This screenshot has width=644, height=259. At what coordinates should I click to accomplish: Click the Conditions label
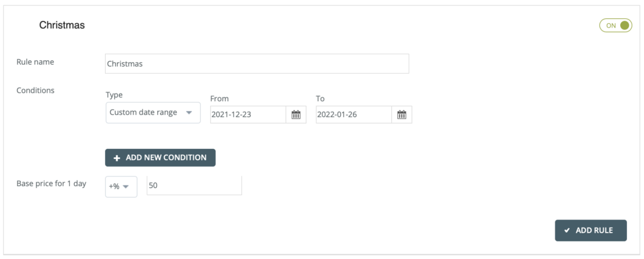pos(35,90)
